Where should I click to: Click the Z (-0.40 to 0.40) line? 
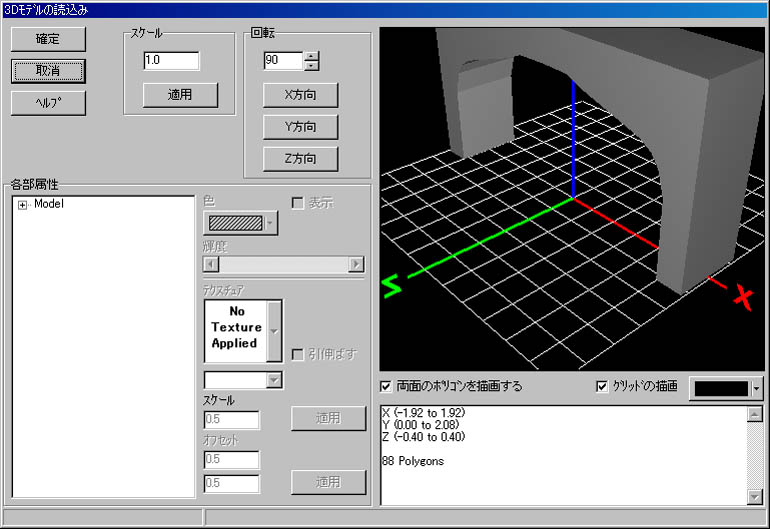(x=423, y=437)
